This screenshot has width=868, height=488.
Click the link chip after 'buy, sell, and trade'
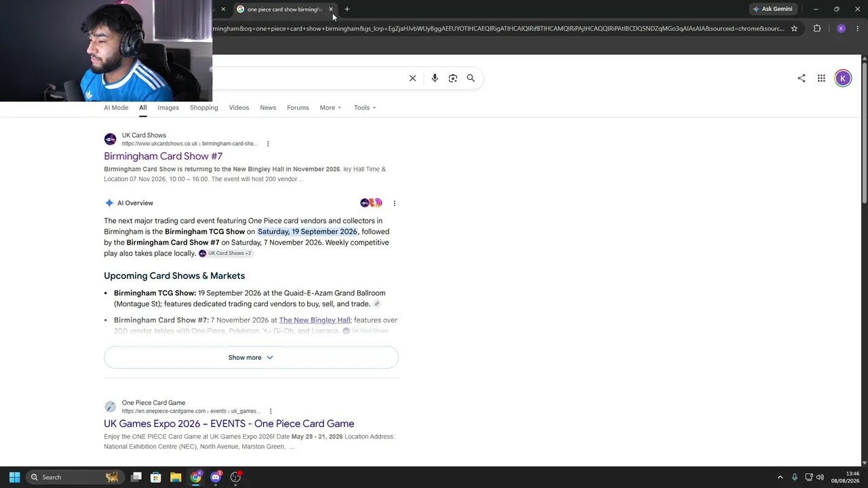click(x=377, y=304)
